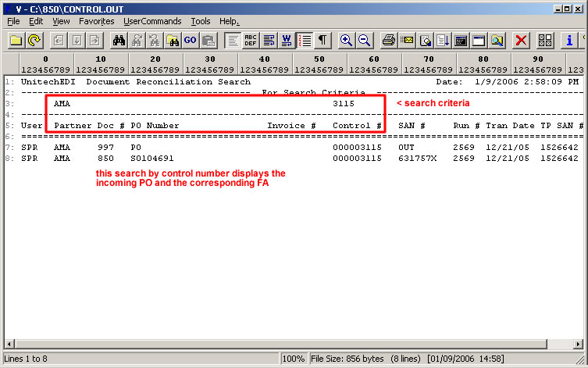The image size is (588, 368).
Task: Click the red X delete icon
Action: (x=521, y=40)
